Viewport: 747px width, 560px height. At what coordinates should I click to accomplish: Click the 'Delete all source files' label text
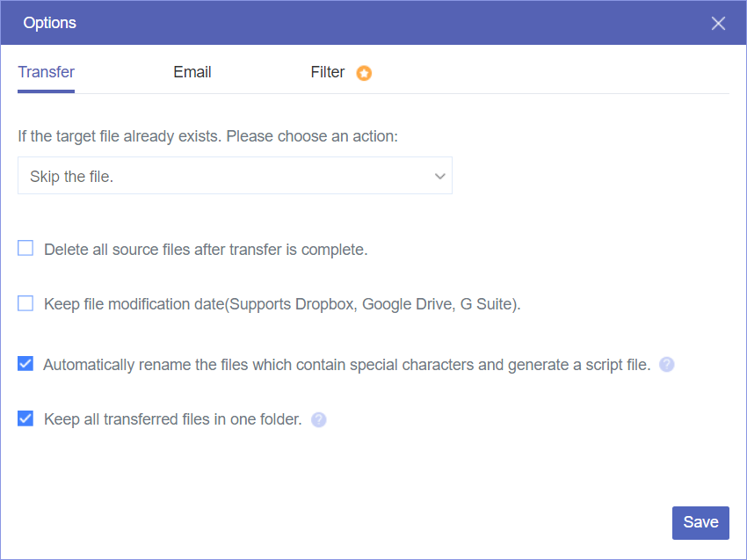[206, 250]
